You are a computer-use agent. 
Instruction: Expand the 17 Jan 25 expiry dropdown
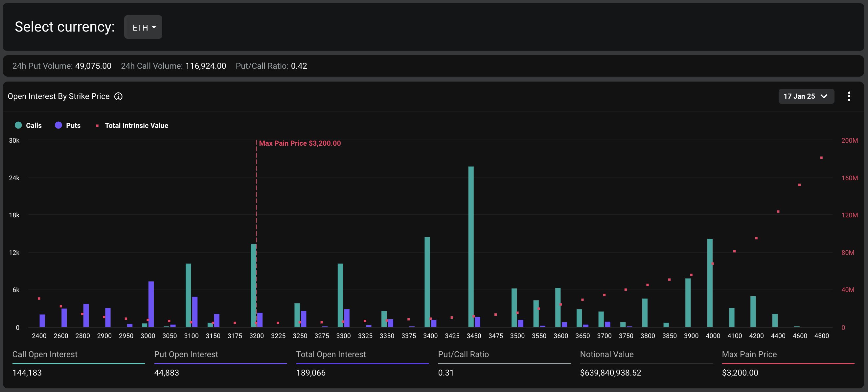click(x=806, y=96)
